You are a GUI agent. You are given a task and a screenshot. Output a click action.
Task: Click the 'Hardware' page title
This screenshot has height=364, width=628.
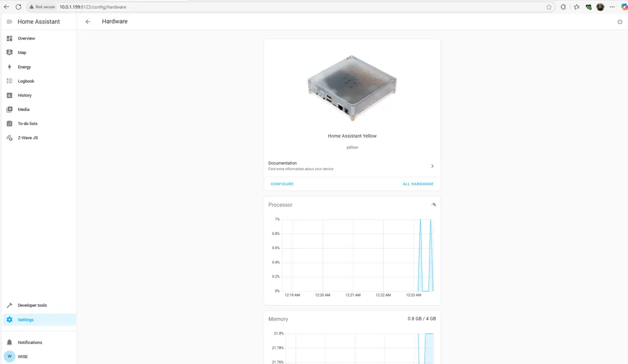coord(115,22)
